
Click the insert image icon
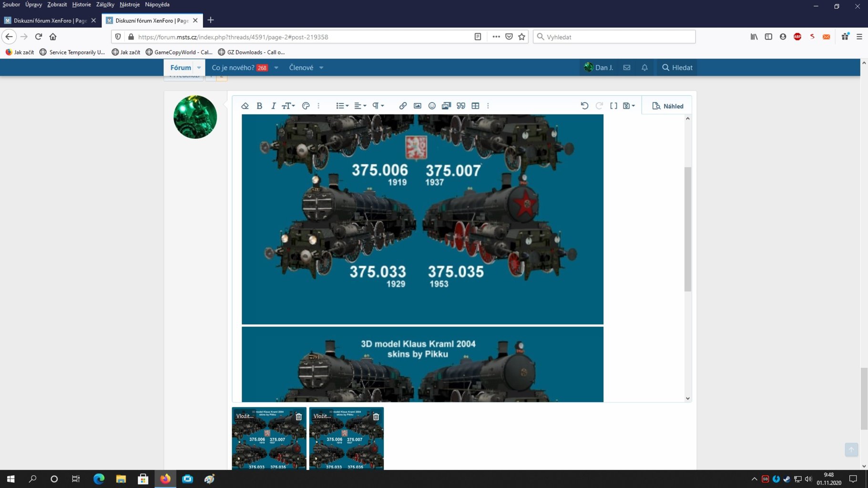pos(418,106)
